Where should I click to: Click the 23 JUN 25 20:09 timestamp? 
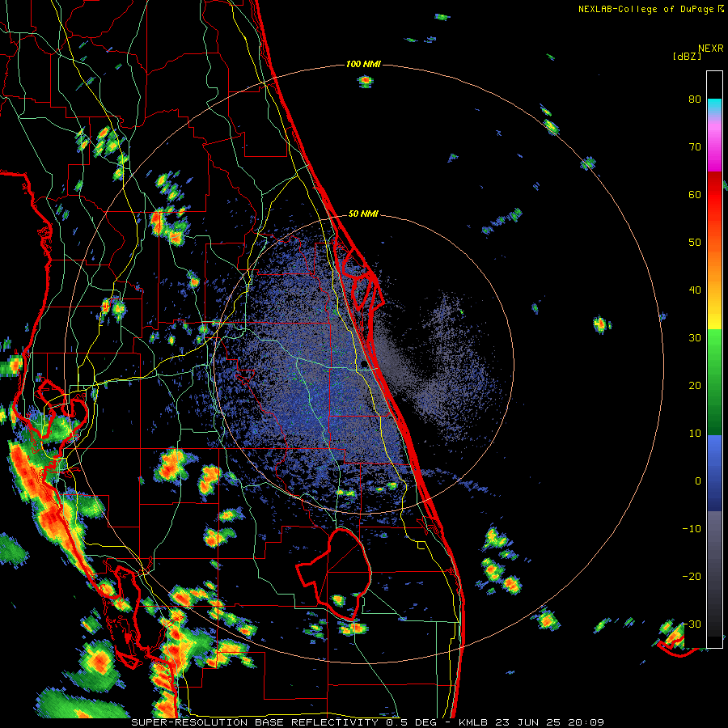click(x=550, y=722)
